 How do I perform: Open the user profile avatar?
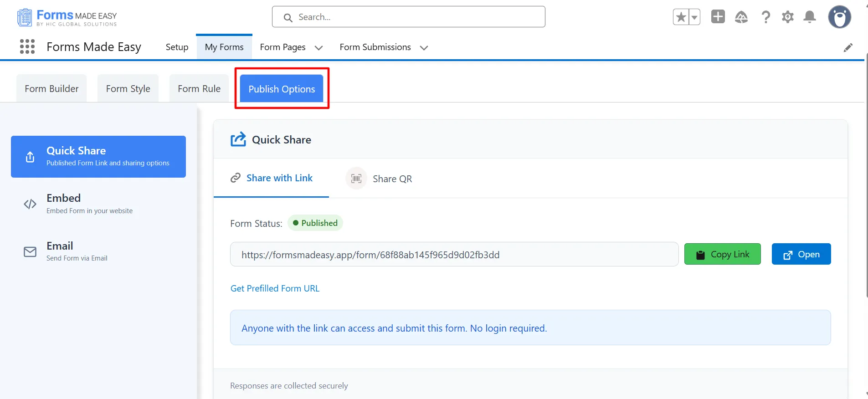coord(839,17)
